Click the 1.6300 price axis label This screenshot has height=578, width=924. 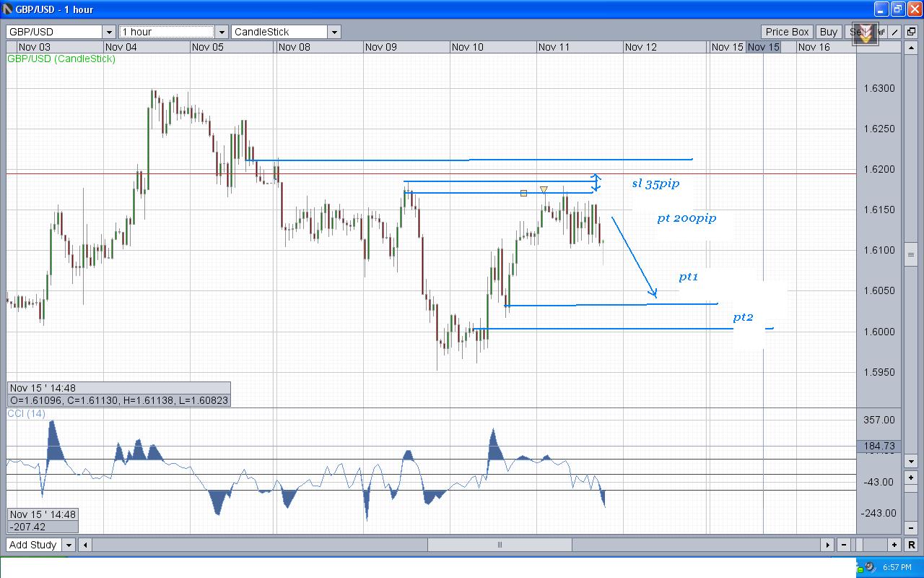tap(879, 89)
